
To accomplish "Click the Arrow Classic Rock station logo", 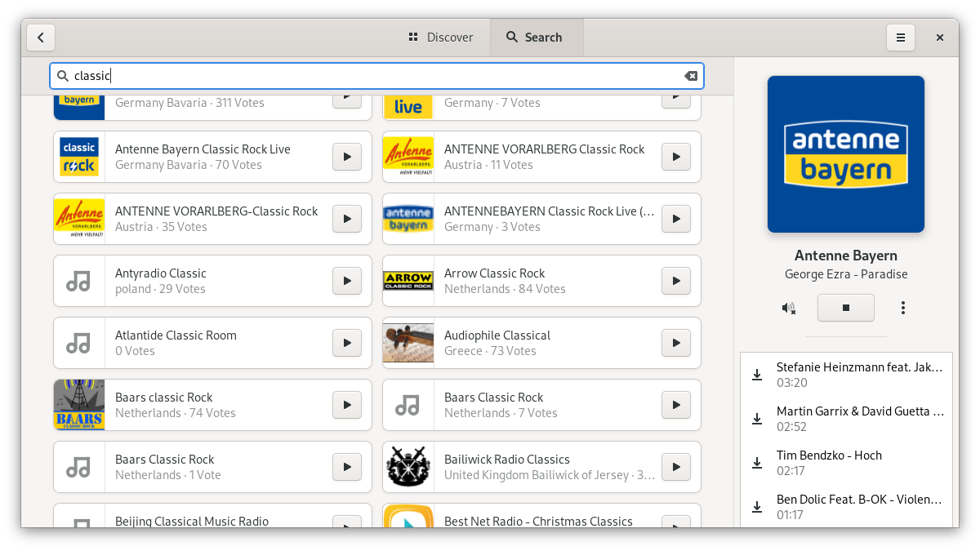I will click(408, 281).
